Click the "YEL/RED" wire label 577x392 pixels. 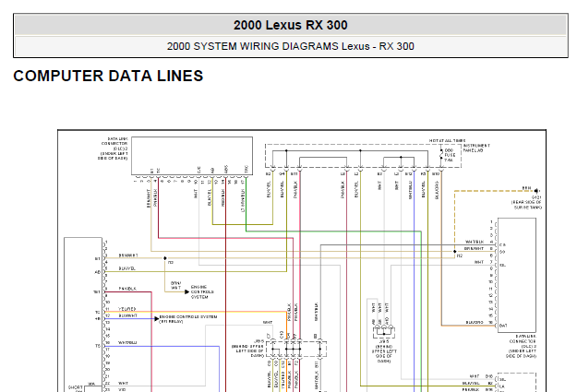pyautogui.click(x=127, y=309)
